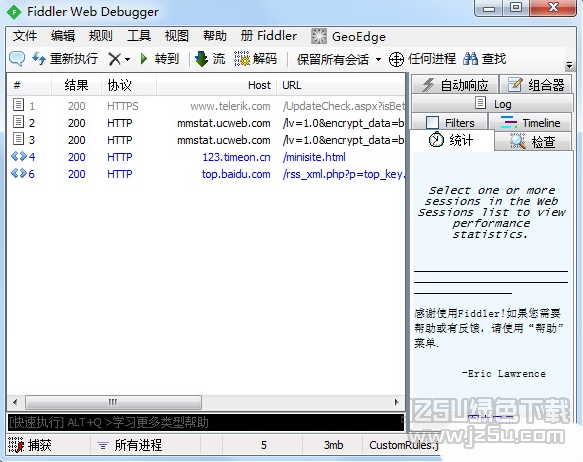583x462 pixels.
Task: Open the 视图 menu
Action: [177, 36]
